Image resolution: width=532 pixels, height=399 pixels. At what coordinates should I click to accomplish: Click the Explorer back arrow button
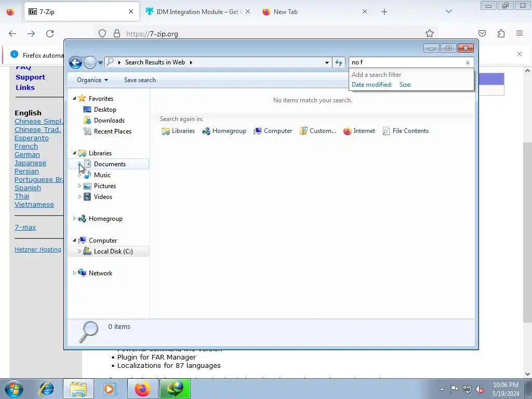pyautogui.click(x=75, y=62)
